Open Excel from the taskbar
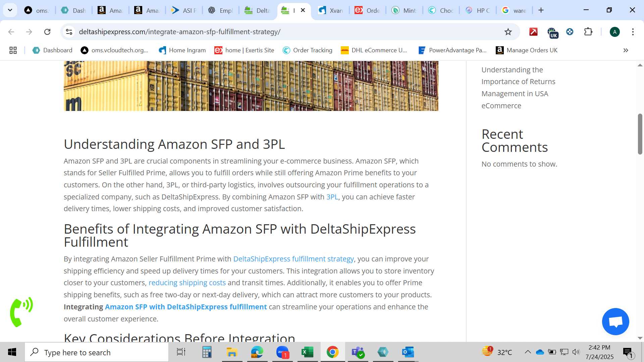The width and height of the screenshot is (644, 362). [x=308, y=352]
